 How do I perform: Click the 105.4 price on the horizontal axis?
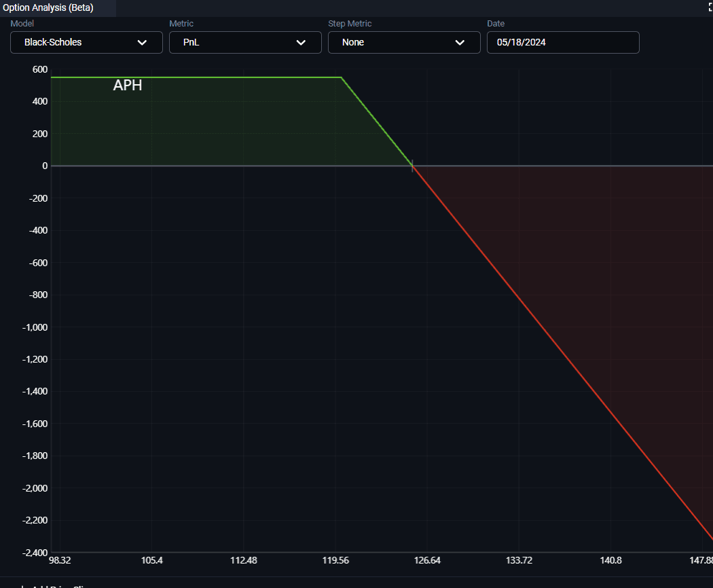(x=152, y=560)
